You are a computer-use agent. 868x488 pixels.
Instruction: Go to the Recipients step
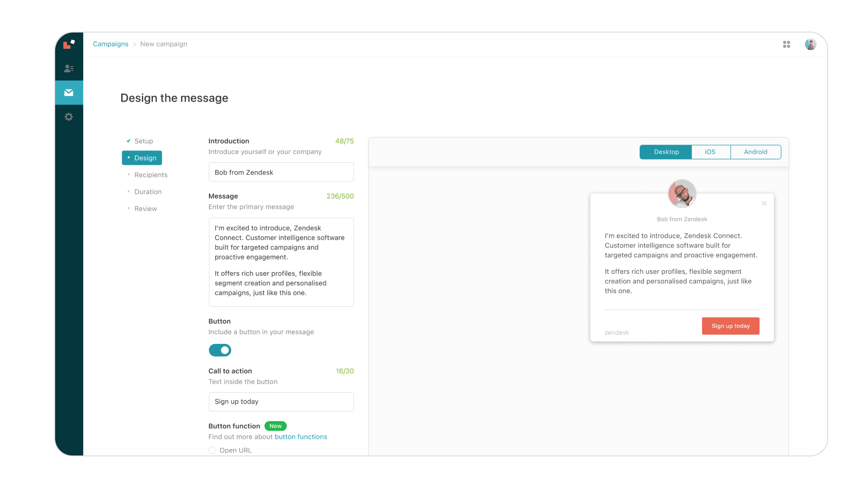(151, 175)
